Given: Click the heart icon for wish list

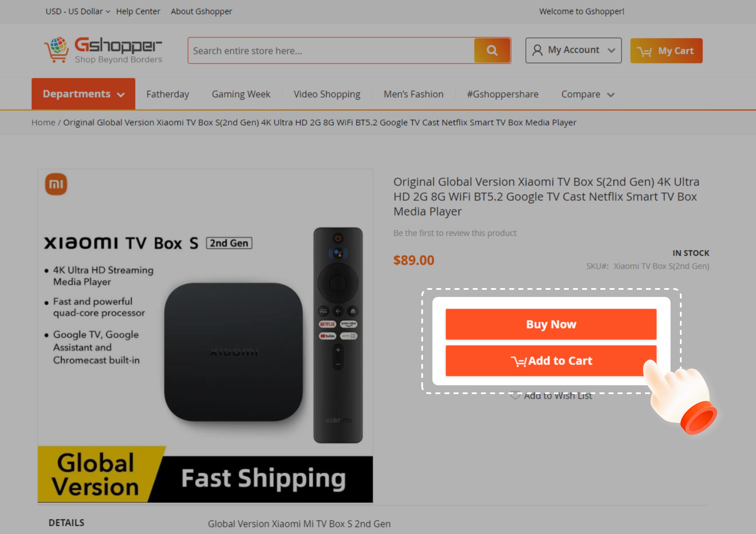Looking at the screenshot, I should coord(515,395).
